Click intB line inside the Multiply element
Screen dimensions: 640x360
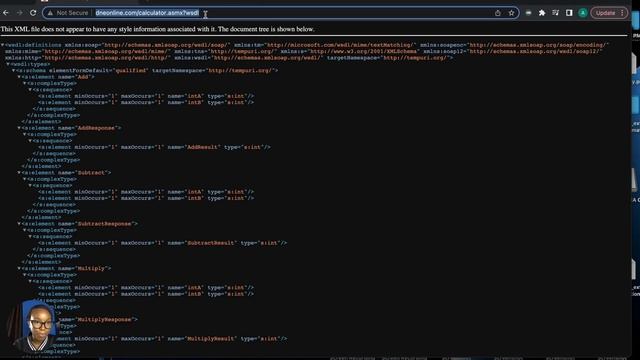[146, 294]
